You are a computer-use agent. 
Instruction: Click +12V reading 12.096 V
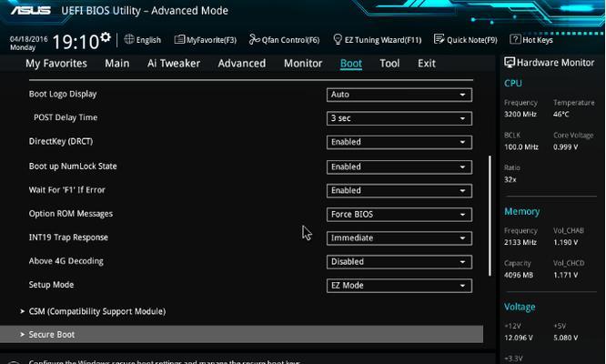coord(519,338)
